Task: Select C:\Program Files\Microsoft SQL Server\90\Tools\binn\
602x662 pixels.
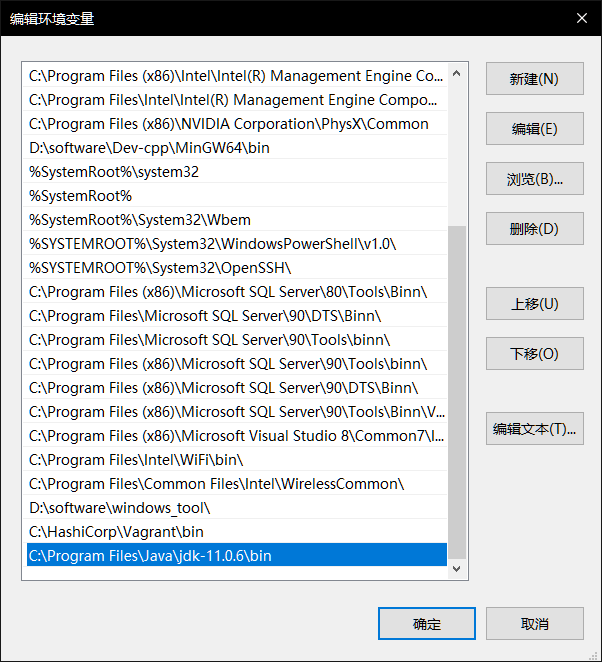Action: click(x=237, y=340)
